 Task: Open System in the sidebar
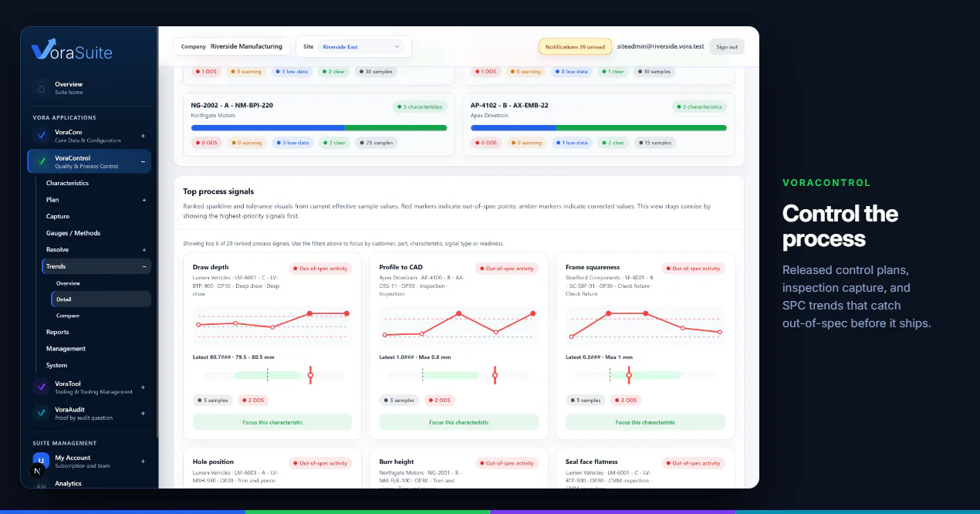pos(56,365)
